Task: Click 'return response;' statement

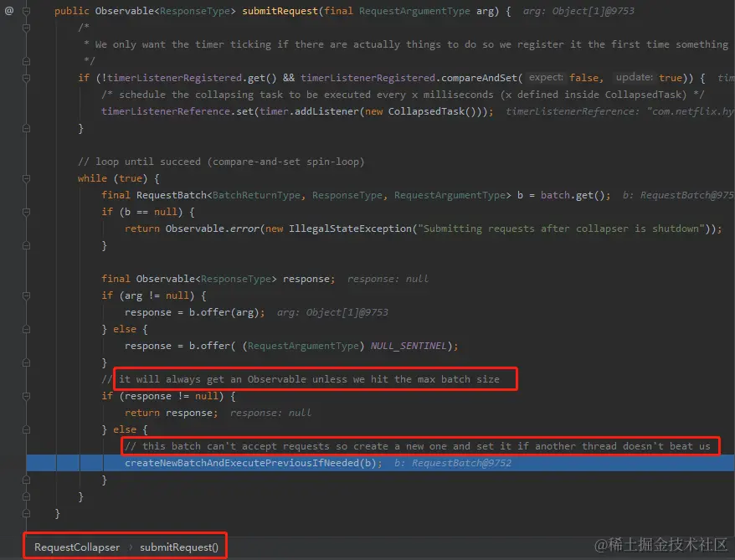Action: [x=171, y=413]
